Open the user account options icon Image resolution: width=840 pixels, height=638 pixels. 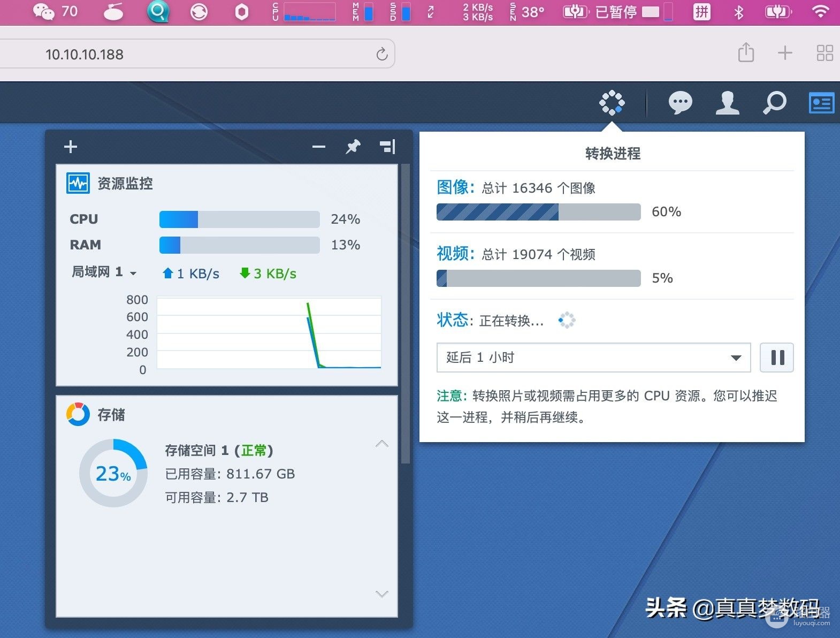click(x=727, y=102)
